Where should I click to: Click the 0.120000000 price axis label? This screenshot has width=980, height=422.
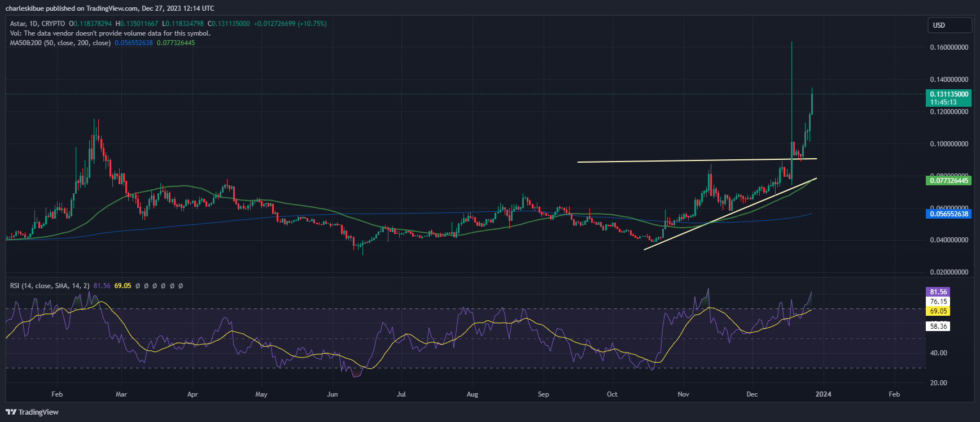tap(949, 112)
